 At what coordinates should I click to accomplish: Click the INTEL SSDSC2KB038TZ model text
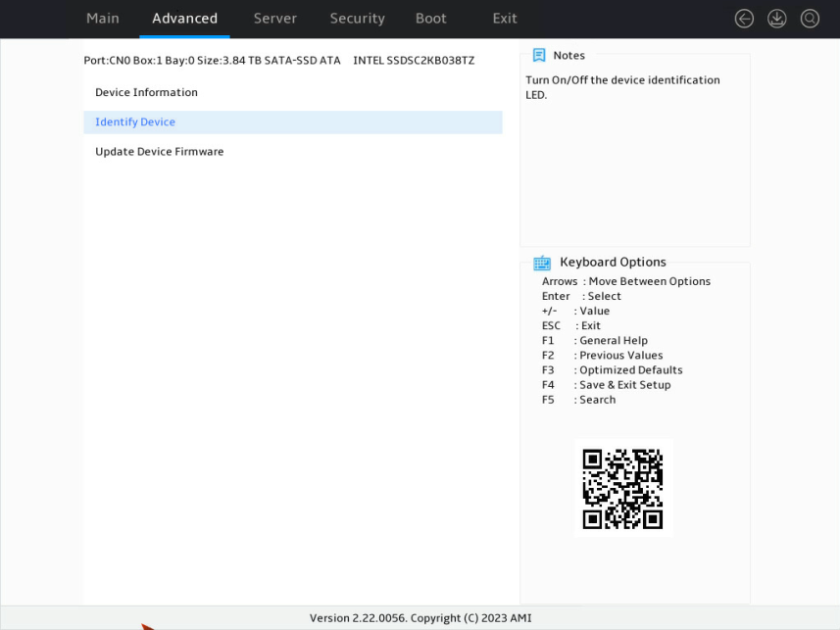point(414,61)
